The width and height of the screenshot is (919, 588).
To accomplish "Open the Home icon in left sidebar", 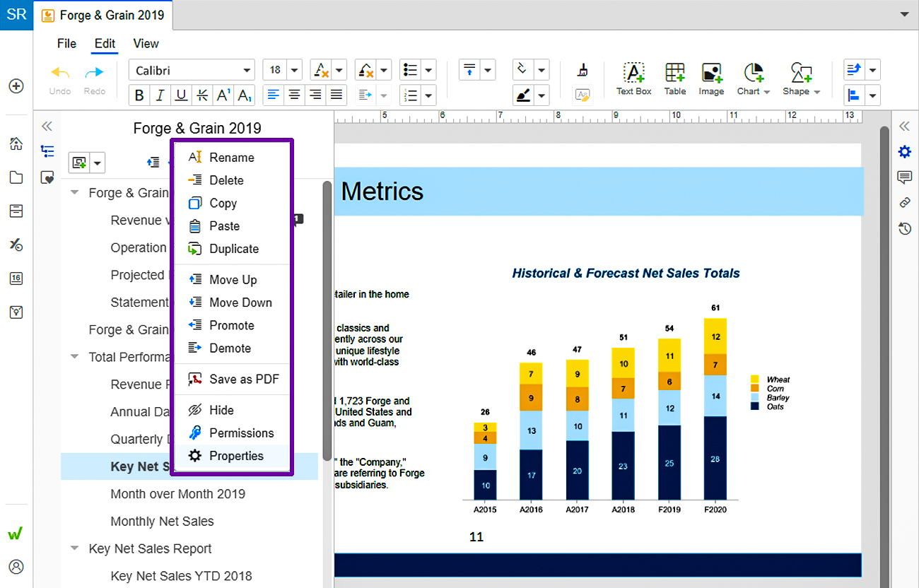I will coord(16,143).
